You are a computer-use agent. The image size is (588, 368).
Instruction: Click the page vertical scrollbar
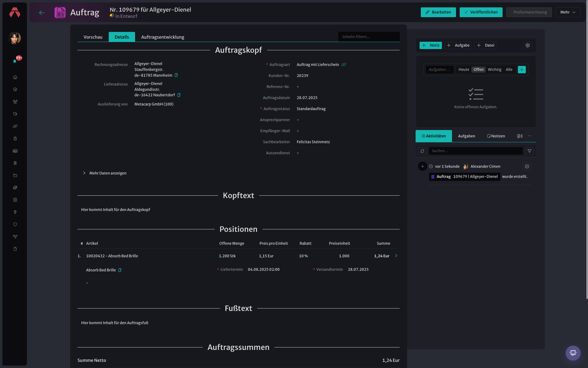pyautogui.click(x=587, y=150)
